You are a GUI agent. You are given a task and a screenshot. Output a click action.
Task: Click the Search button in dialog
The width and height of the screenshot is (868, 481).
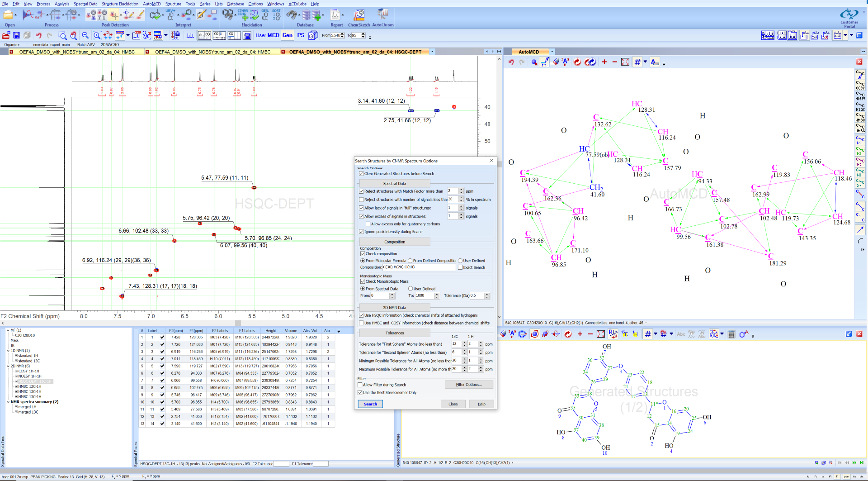tap(370, 404)
